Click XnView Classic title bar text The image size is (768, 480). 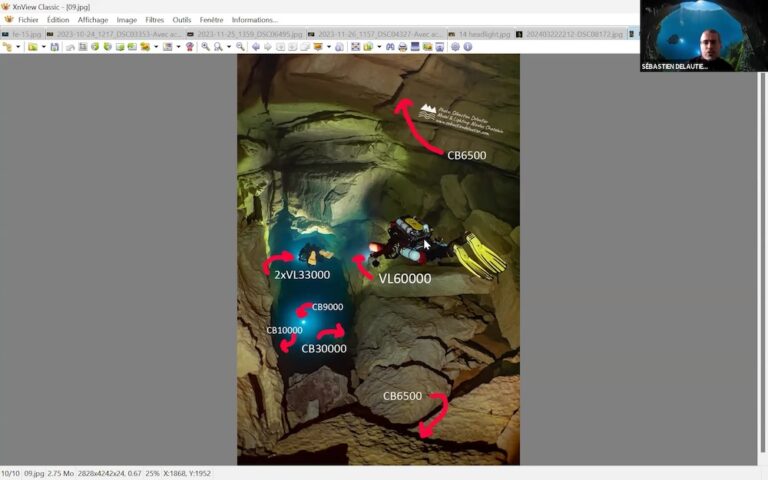click(x=51, y=7)
